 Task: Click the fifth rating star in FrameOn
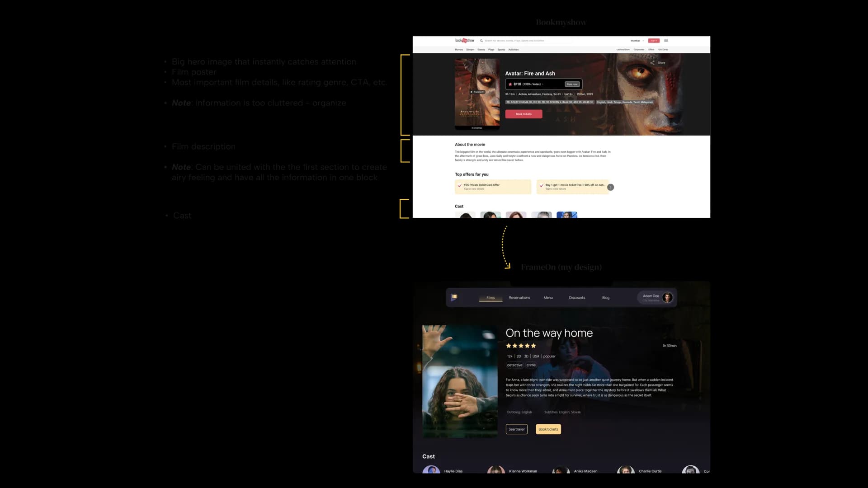click(533, 346)
